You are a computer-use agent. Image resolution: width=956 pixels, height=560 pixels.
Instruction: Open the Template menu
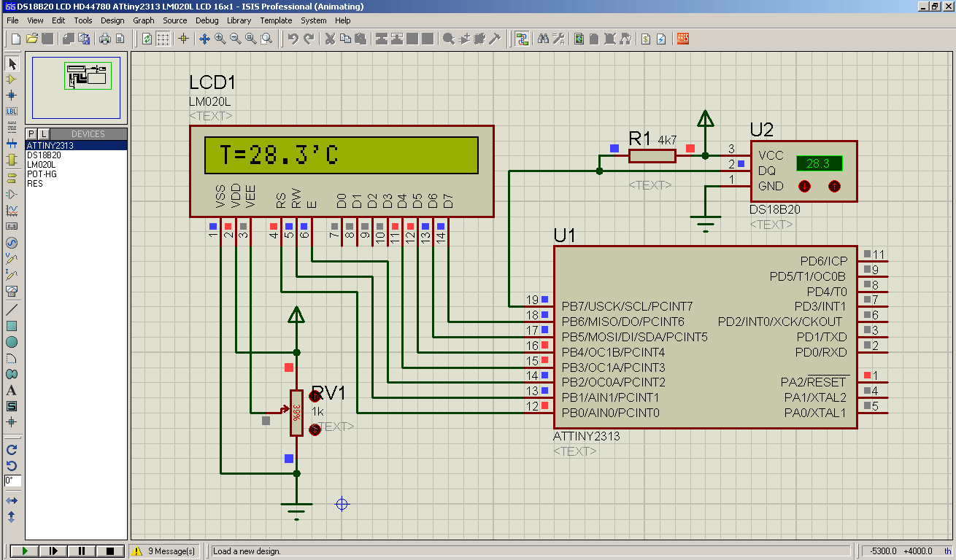tap(276, 20)
